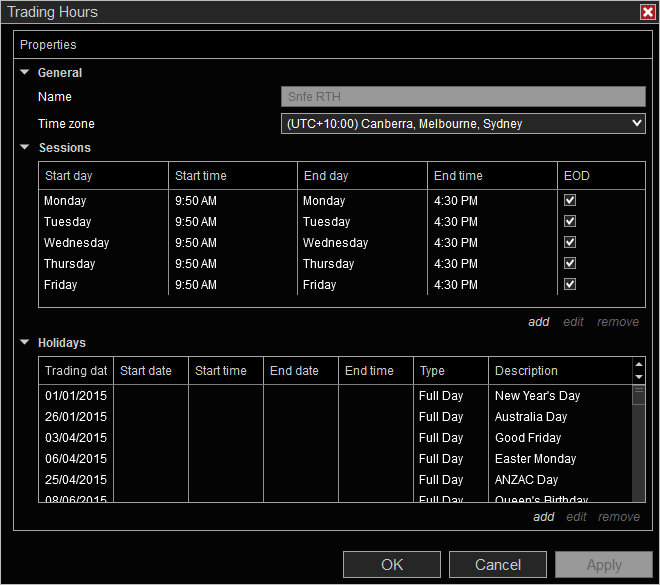Viewport: 660px width, 585px height.
Task: Click EOD column header
Action: [601, 176]
